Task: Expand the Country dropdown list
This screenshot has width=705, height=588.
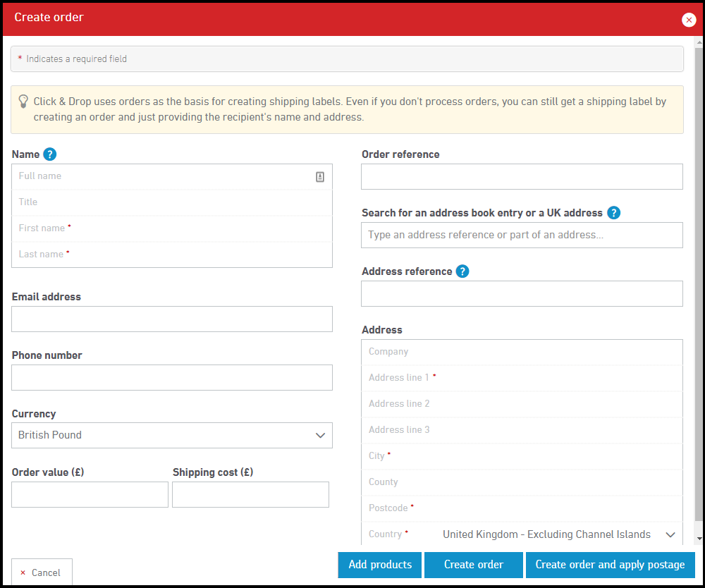Action: (557, 534)
